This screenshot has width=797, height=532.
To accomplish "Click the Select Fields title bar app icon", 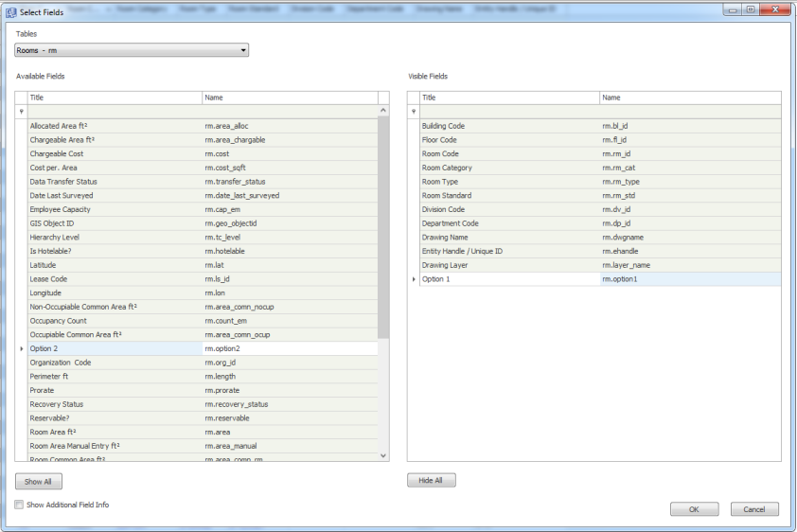I will 11,11.
